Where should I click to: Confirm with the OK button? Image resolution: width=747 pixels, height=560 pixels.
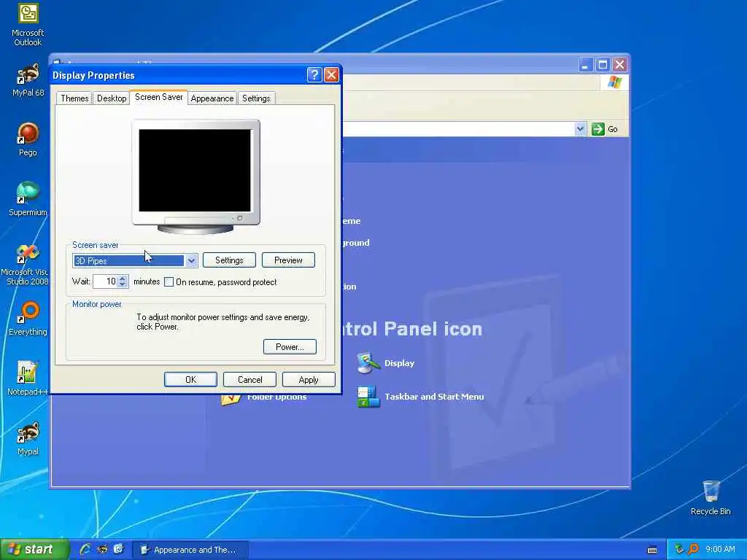tap(190, 379)
